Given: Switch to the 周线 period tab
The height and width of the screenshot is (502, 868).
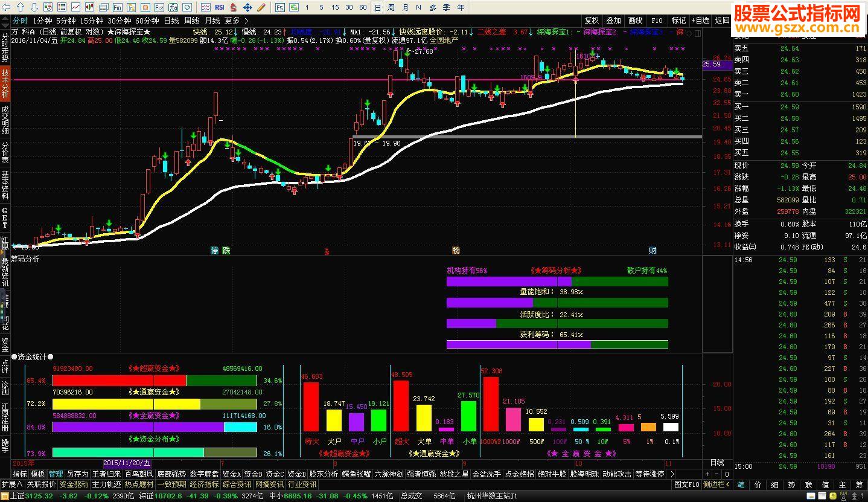Looking at the screenshot, I should 192,21.
